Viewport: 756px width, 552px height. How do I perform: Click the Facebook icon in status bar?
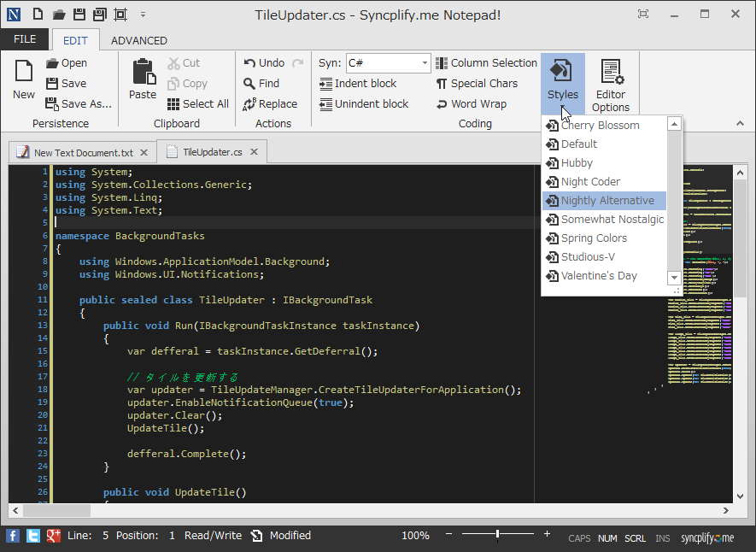[x=13, y=536]
